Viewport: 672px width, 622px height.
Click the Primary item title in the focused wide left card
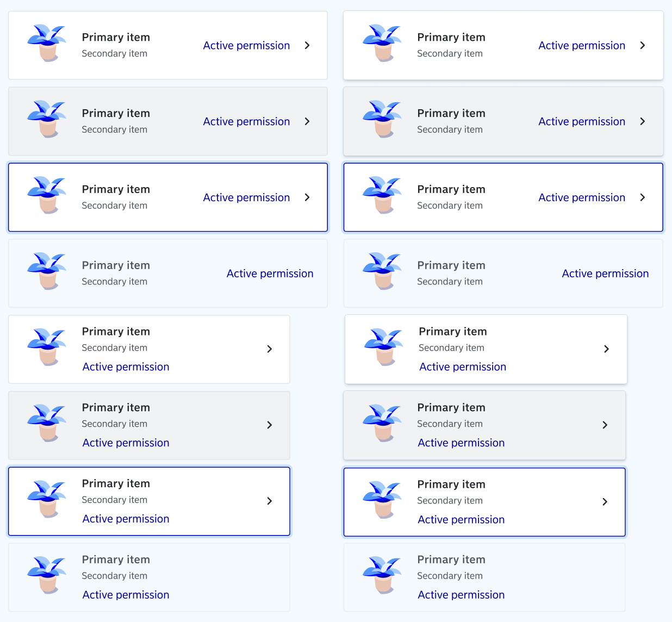click(116, 189)
